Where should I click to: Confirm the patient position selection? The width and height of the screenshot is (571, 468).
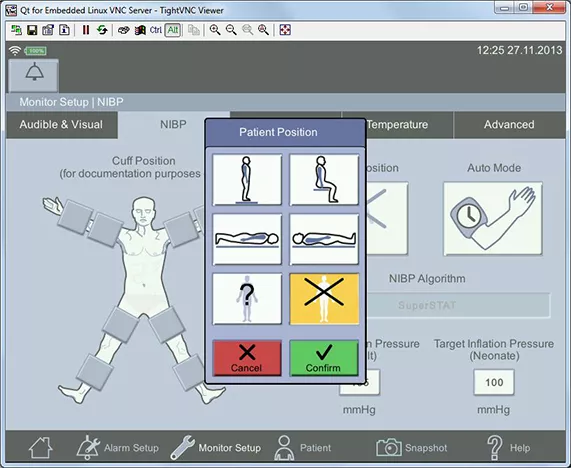[324, 358]
